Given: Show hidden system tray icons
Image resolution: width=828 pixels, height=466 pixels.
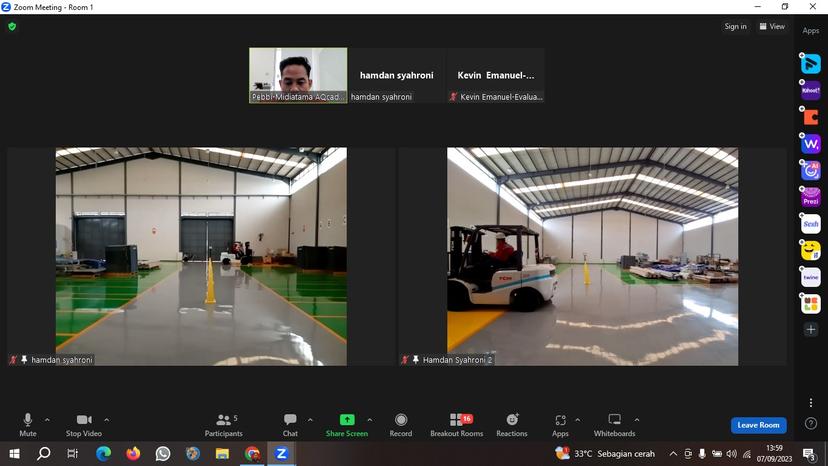Looking at the screenshot, I should 673,453.
